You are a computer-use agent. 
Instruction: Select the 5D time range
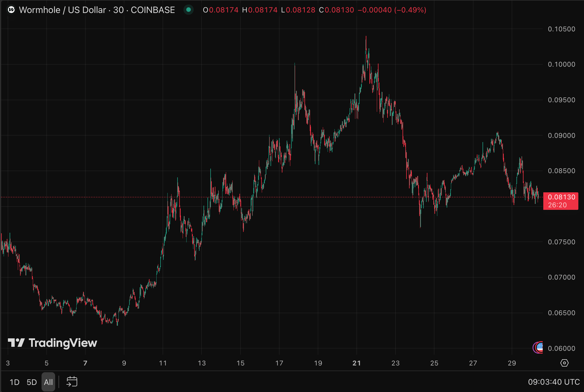(32, 382)
